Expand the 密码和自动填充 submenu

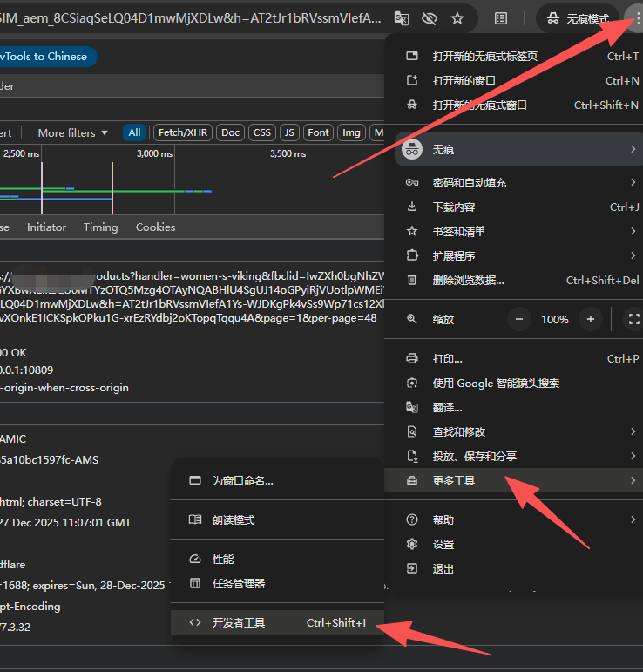click(514, 182)
